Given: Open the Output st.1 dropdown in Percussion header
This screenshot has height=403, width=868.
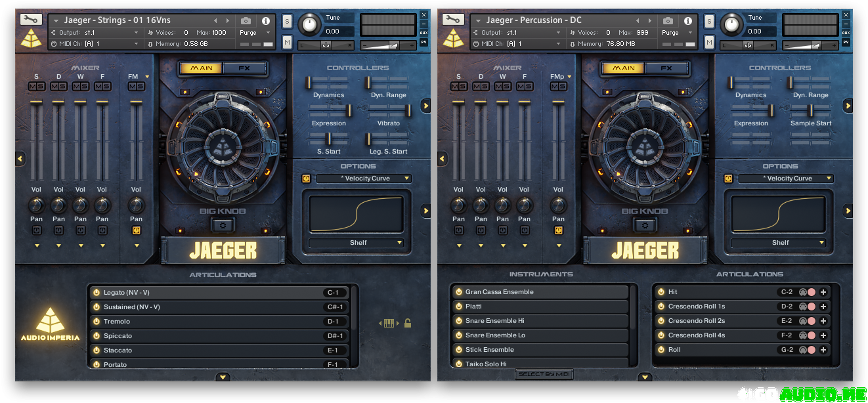Looking at the screenshot, I should [x=520, y=32].
